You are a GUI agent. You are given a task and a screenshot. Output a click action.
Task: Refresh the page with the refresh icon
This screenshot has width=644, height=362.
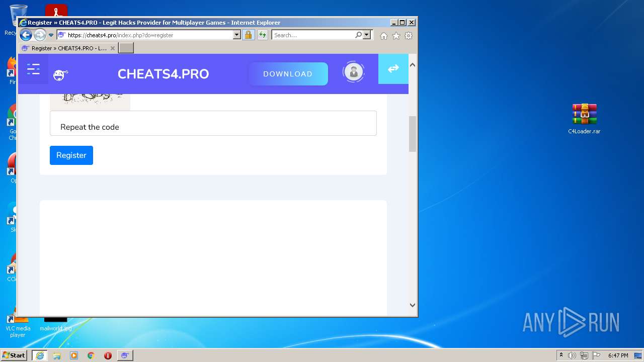point(262,35)
